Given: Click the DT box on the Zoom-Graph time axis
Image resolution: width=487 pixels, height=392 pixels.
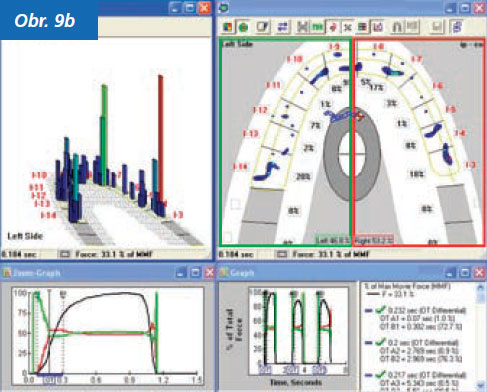Looking at the screenshot, I should point(49,380).
